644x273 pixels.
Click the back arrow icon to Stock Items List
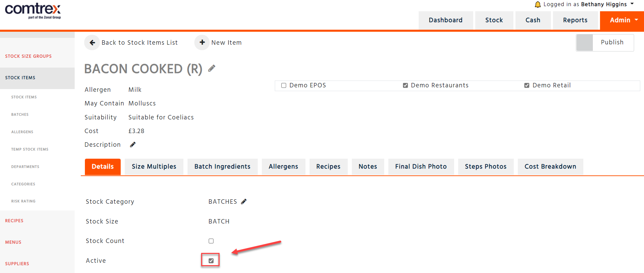click(x=92, y=43)
